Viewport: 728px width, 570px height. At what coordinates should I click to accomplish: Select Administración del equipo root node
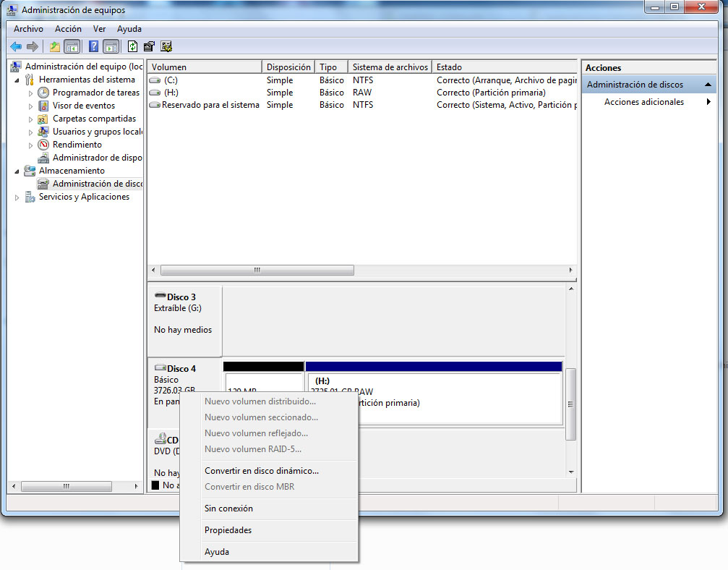[x=84, y=67]
